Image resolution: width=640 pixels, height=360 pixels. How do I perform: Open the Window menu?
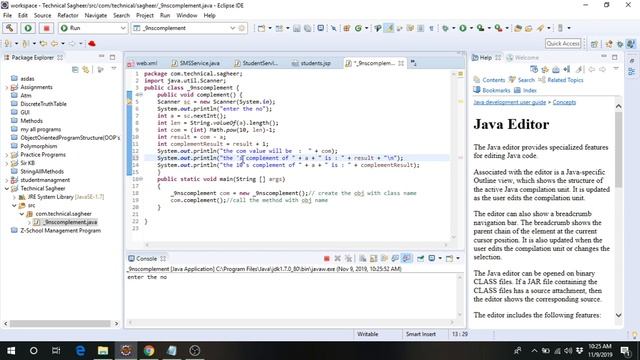(187, 16)
